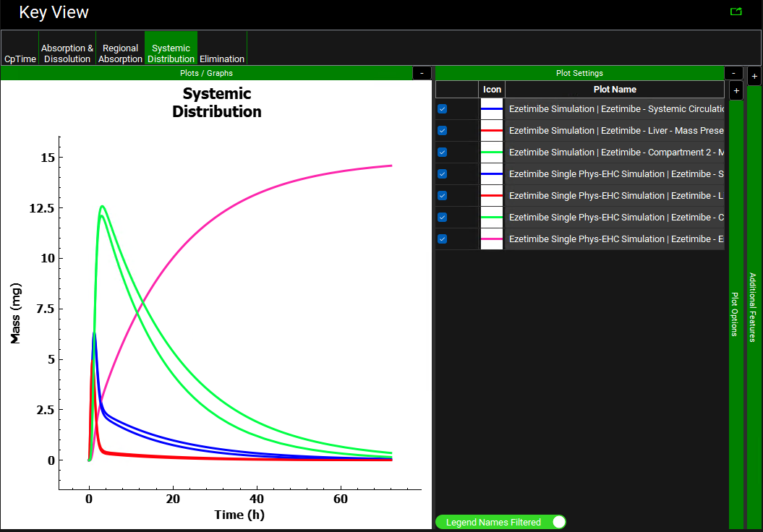The image size is (763, 532).
Task: Click the pink line color icon
Action: tap(492, 239)
